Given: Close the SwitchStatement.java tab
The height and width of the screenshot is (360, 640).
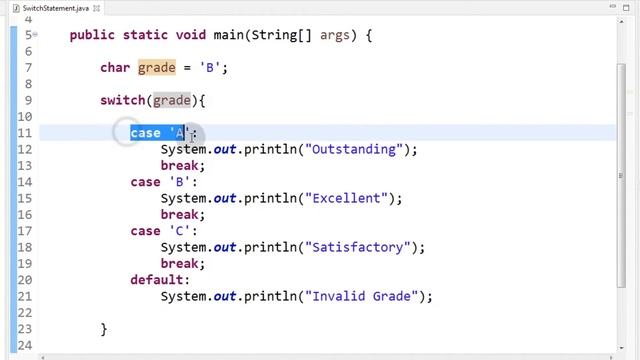Looking at the screenshot, I should [x=97, y=8].
